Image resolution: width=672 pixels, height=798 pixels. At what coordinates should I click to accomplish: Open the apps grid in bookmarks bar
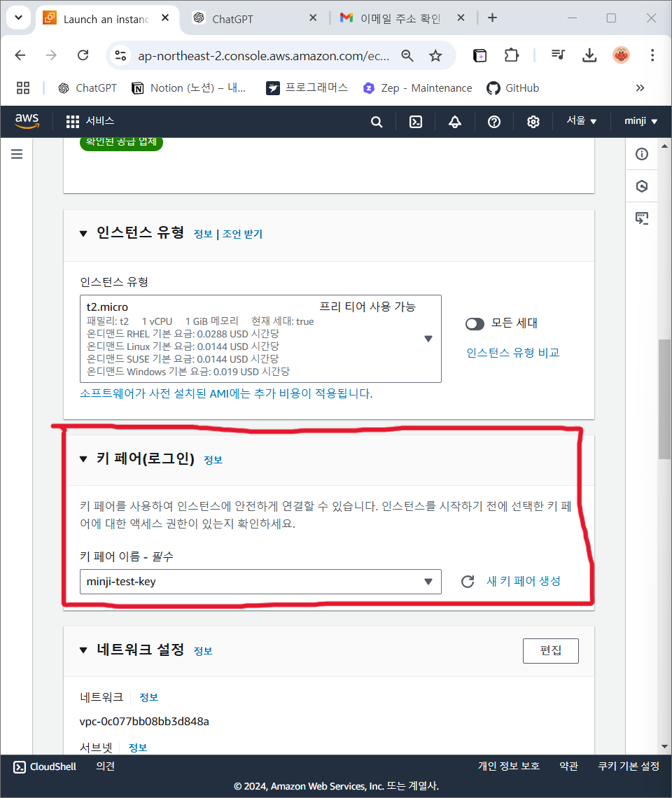23,88
